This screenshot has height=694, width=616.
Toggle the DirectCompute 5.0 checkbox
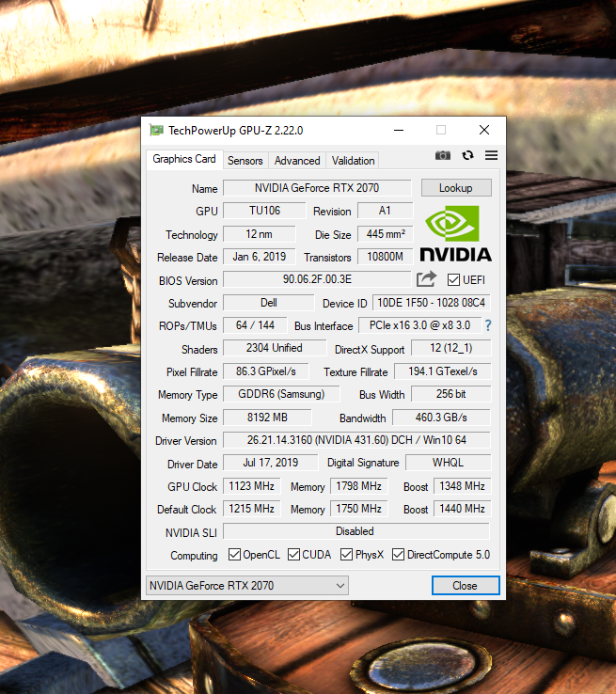(x=399, y=555)
